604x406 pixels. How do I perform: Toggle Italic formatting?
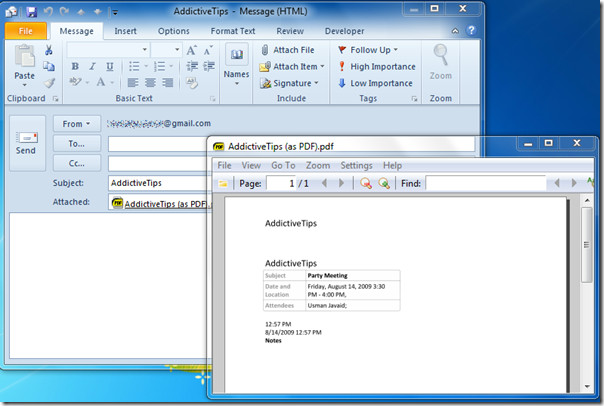tap(92, 66)
